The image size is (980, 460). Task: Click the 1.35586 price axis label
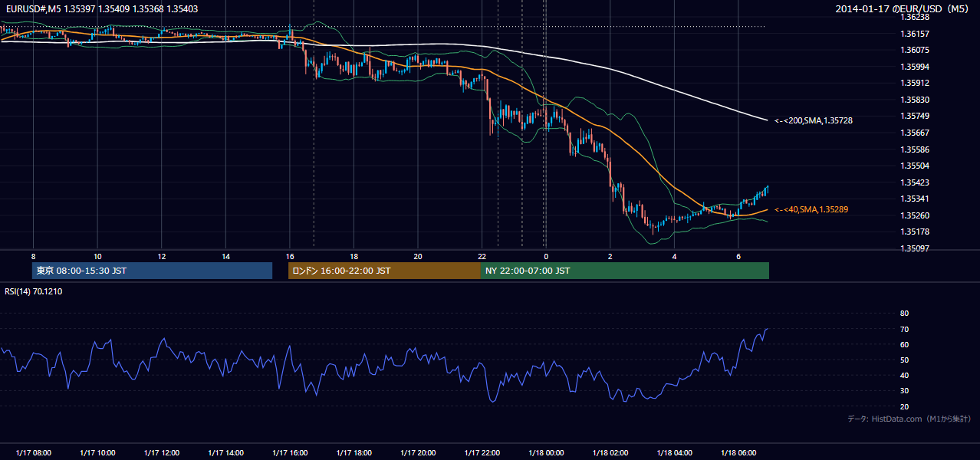[x=915, y=149]
